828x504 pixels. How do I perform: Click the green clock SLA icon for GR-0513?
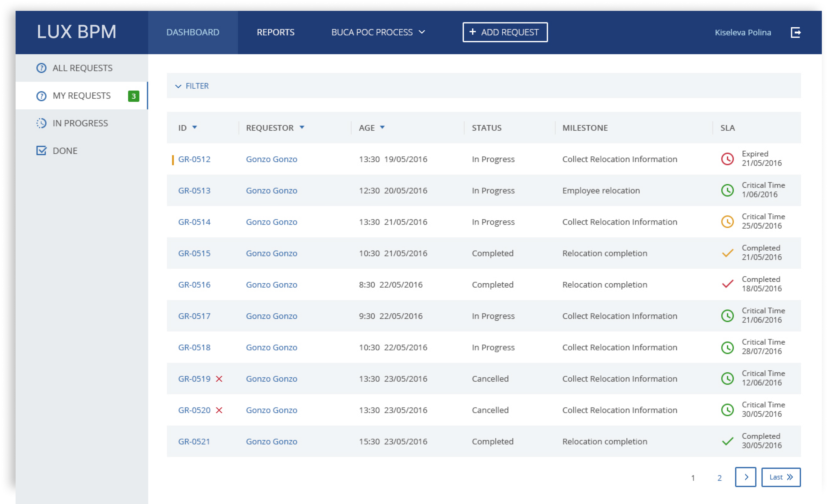(x=727, y=190)
